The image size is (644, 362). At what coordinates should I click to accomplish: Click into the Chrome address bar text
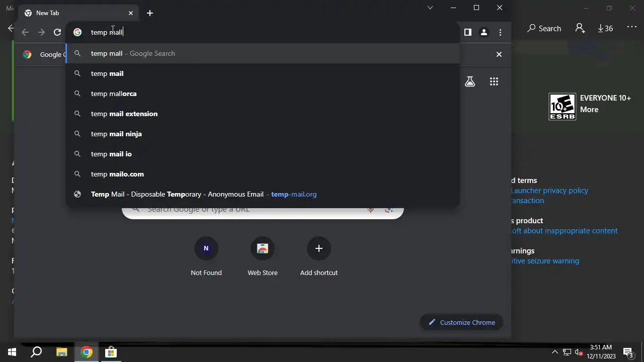(107, 32)
